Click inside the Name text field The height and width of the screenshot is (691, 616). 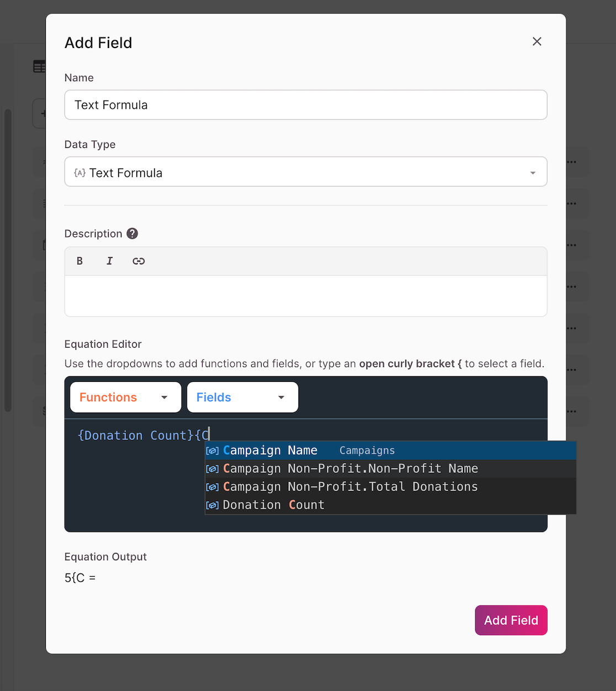click(305, 105)
